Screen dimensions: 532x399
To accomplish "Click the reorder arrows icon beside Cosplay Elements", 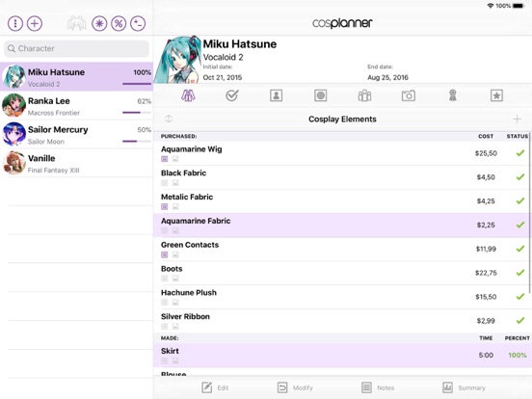I will pos(169,119).
